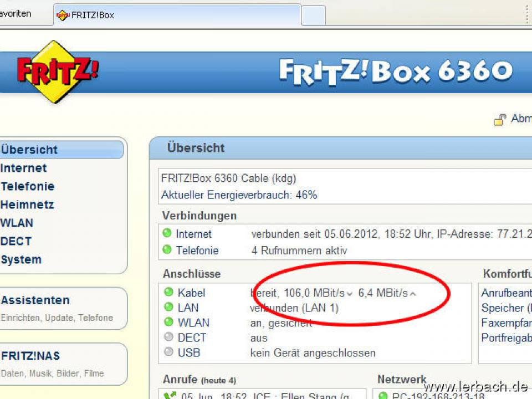The width and height of the screenshot is (532, 399).
Task: Click the grey status LED next to DECT
Action: pyautogui.click(x=168, y=336)
